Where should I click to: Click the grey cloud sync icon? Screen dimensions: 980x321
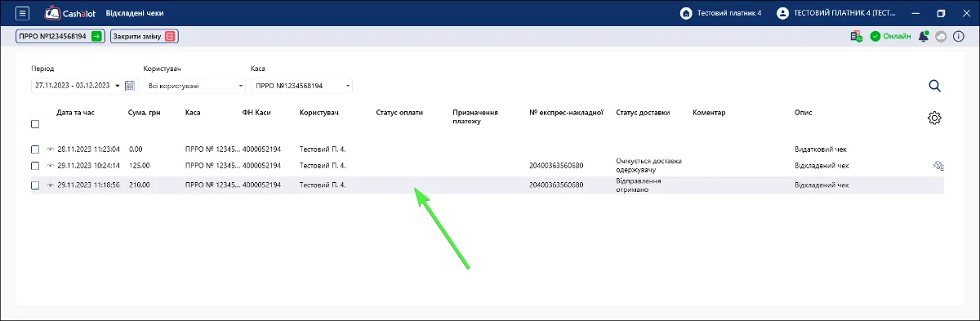coord(941,37)
